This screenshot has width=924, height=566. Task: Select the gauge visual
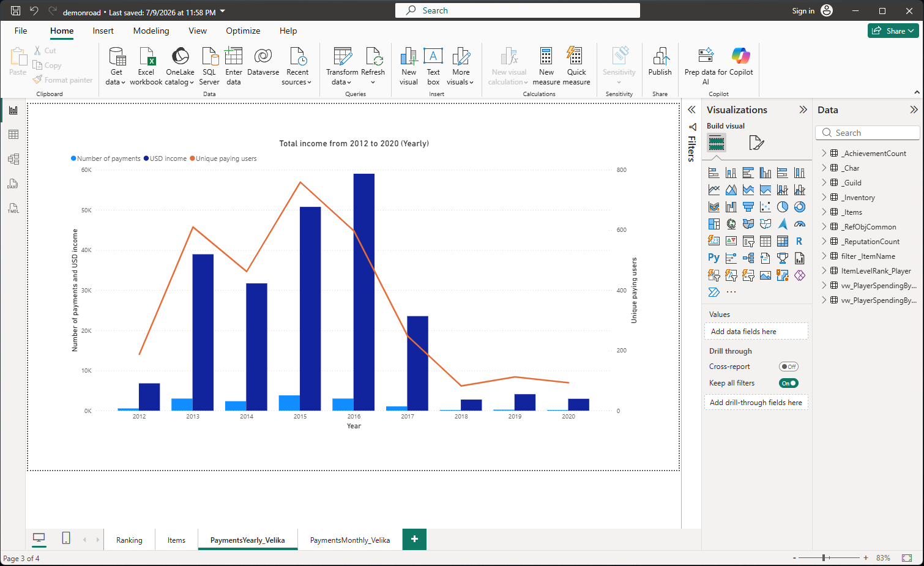(x=799, y=224)
